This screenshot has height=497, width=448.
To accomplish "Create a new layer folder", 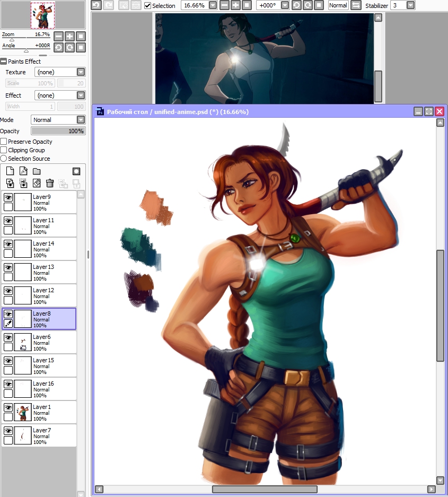I will click(37, 171).
